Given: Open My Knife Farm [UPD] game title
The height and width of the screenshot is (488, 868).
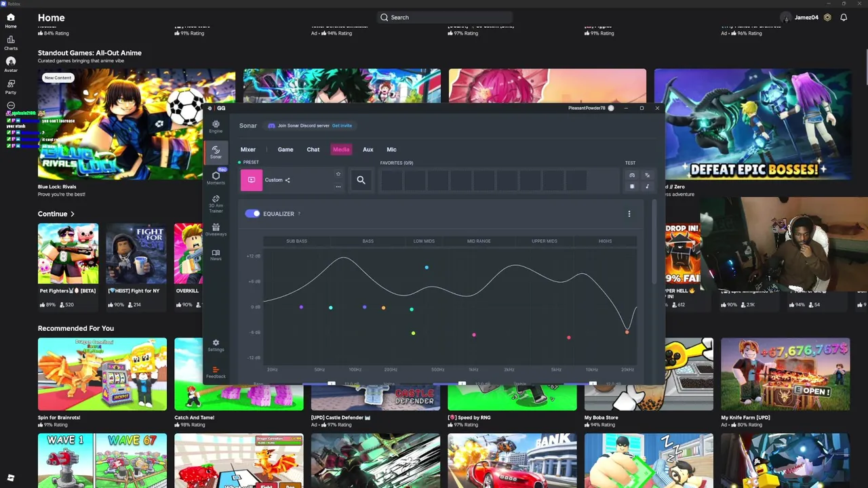Looking at the screenshot, I should [745, 418].
